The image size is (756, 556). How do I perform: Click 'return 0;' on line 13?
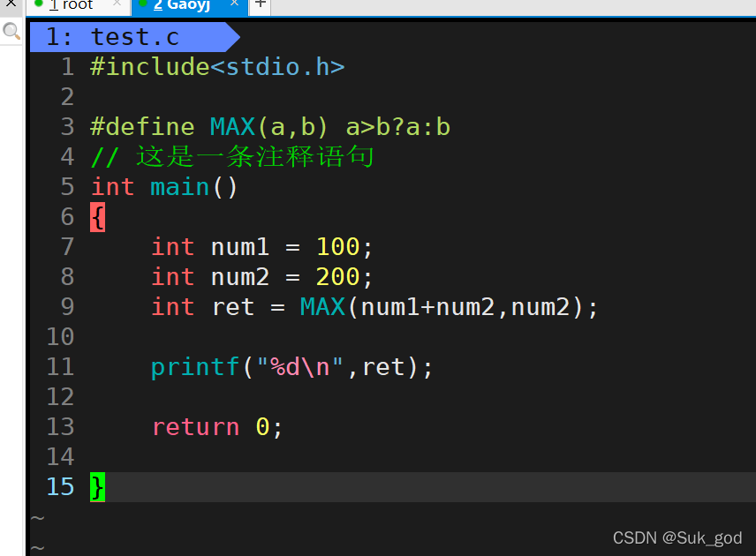pos(217,427)
